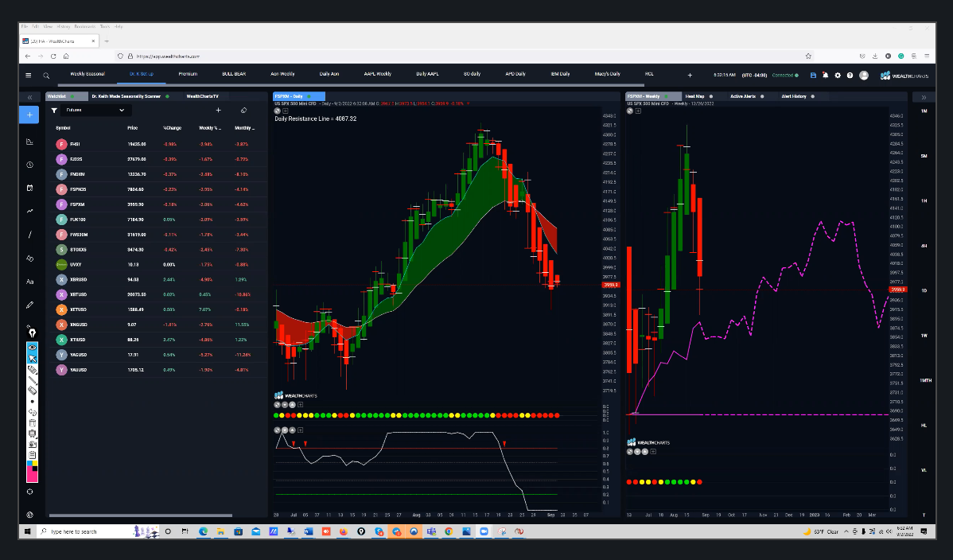The height and width of the screenshot is (560, 953).
Task: Select the FSPXM row in Watchlist
Action: 157,204
